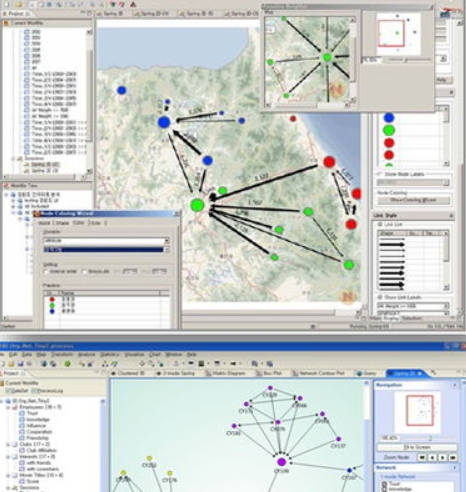Click the Show Coloring Wizard button
Screen dimensions: 466x492
pos(413,200)
